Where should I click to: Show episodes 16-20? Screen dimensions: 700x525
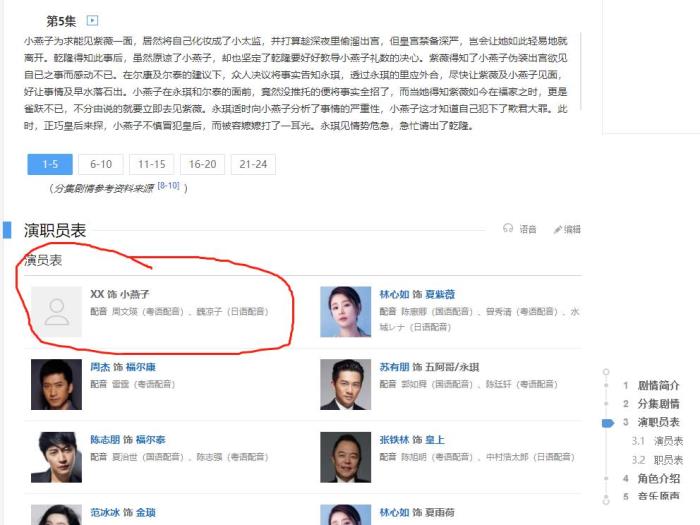[x=202, y=164]
